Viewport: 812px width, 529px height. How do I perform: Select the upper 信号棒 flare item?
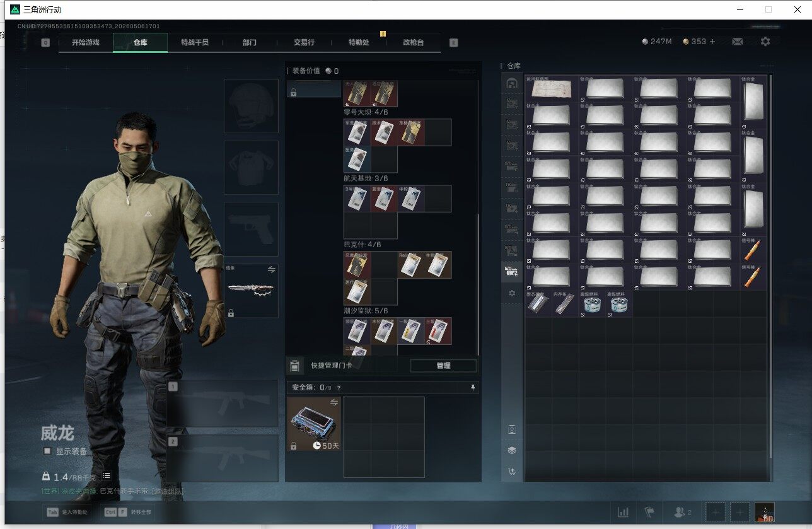(753, 250)
